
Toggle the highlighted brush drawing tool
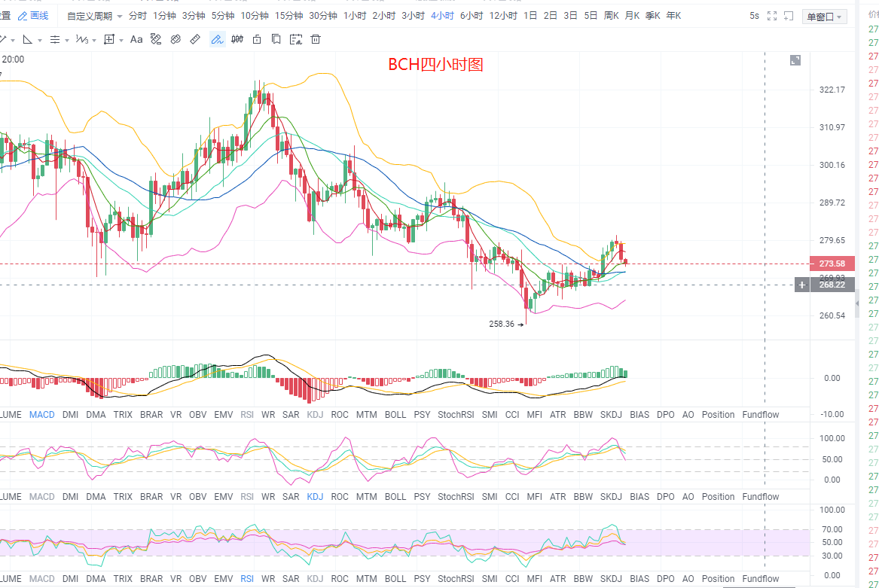click(x=216, y=39)
